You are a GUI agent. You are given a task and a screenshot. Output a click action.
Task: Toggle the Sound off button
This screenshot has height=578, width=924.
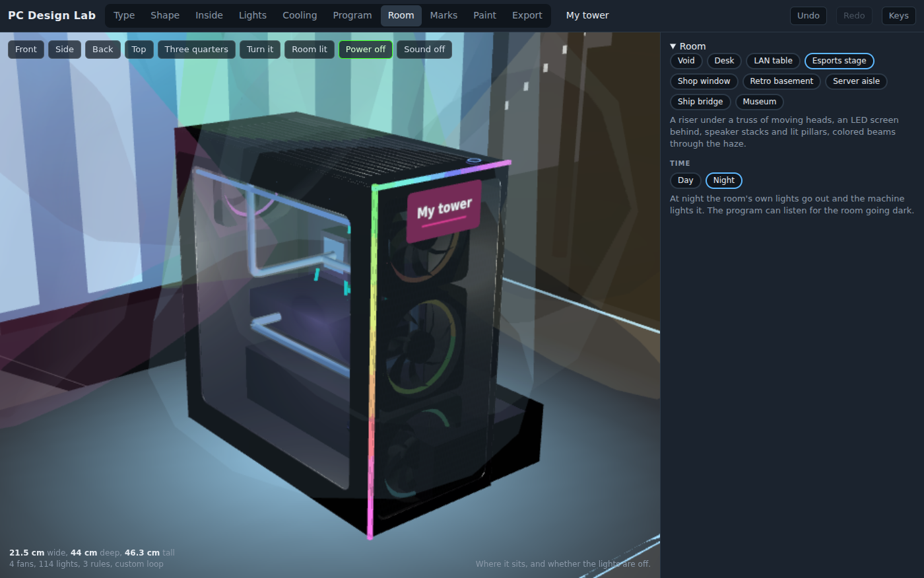click(x=424, y=50)
